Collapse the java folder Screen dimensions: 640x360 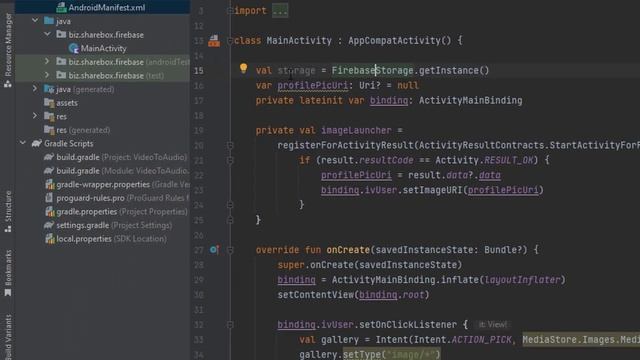[x=35, y=20]
